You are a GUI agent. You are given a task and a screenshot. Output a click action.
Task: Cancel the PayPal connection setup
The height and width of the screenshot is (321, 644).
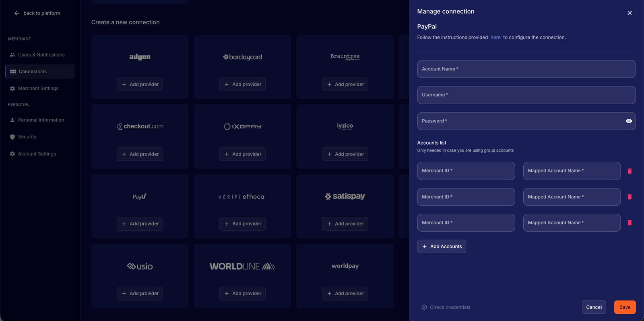(x=594, y=307)
